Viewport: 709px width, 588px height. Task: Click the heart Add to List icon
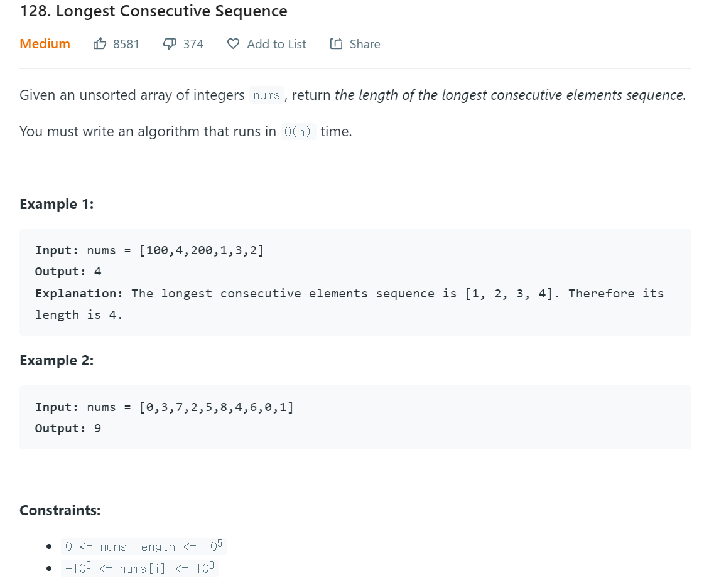pos(233,44)
